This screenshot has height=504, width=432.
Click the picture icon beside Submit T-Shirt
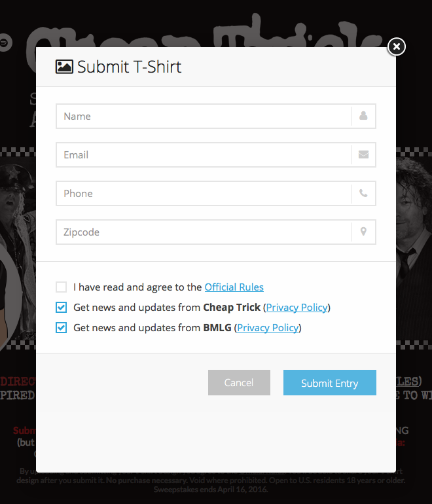64,67
